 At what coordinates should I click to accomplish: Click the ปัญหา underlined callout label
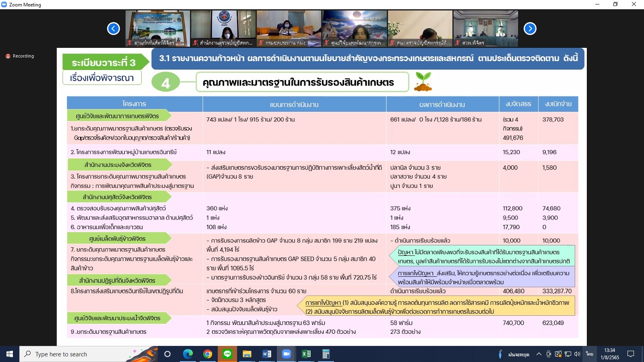(405, 252)
